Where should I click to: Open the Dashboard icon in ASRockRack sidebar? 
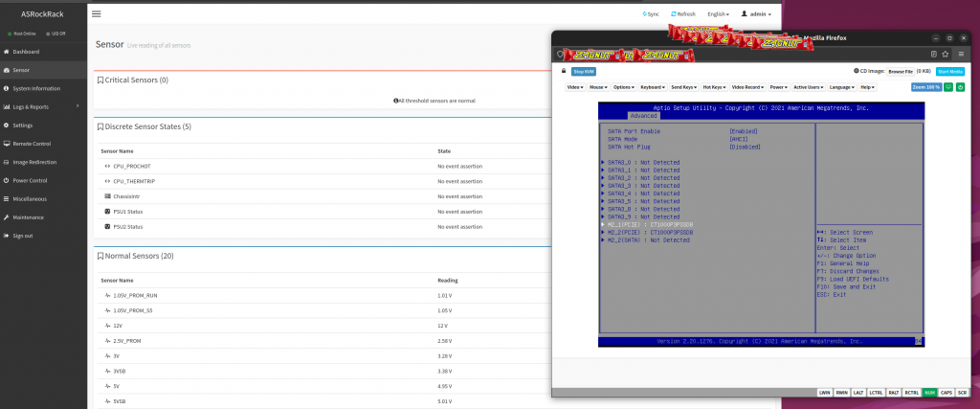tap(7, 52)
